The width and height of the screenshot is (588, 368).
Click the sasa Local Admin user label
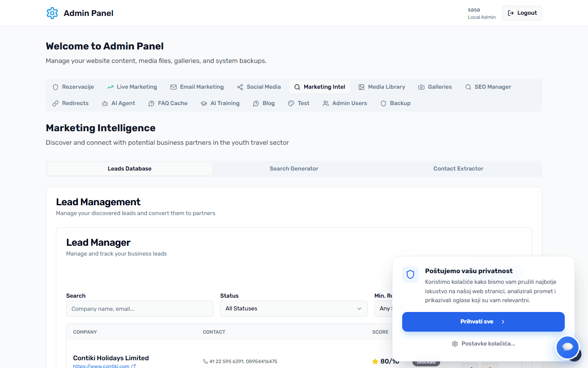pyautogui.click(x=482, y=13)
